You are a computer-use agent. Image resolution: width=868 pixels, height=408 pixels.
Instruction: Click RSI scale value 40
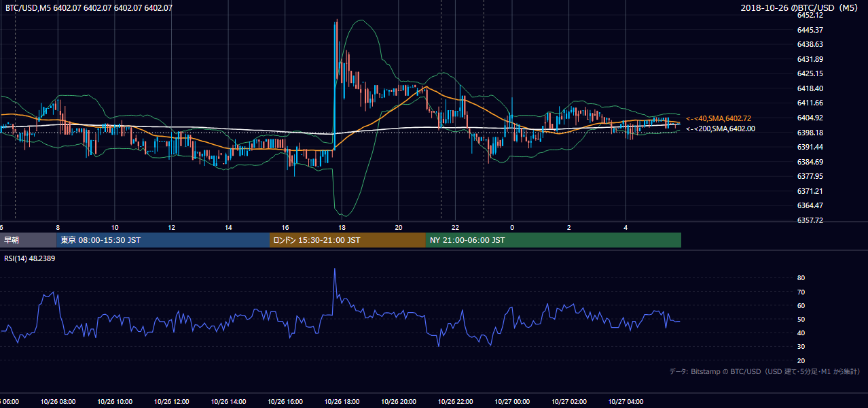[801, 333]
